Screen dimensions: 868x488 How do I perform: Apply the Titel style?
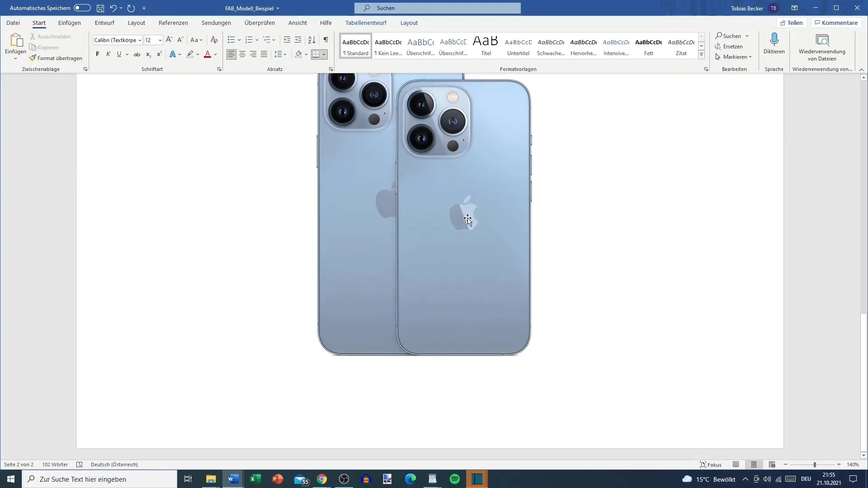click(486, 45)
